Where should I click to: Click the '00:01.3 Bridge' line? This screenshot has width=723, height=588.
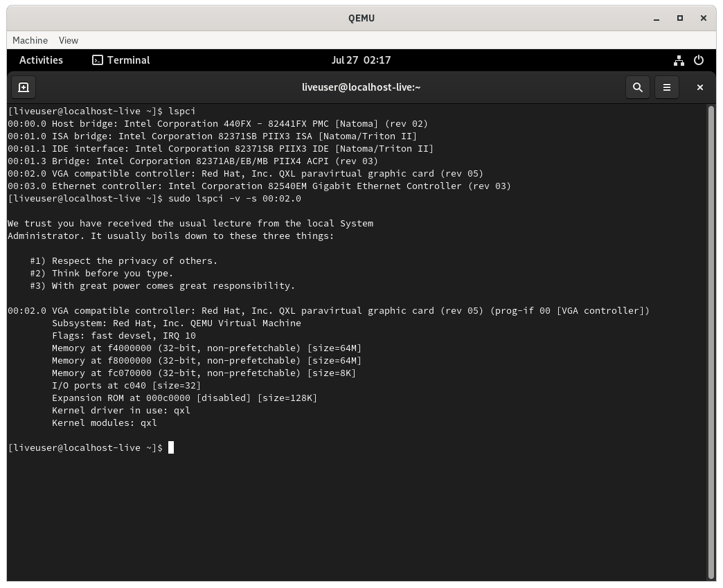193,161
